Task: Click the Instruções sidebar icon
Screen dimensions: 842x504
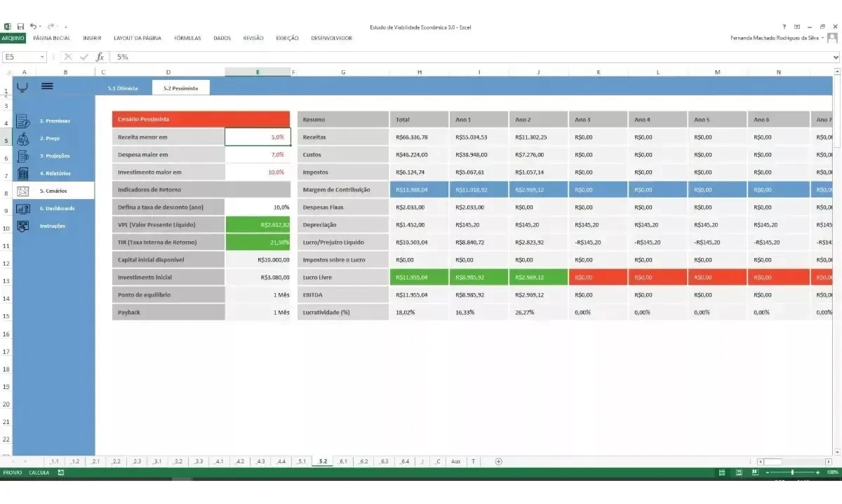Action: click(23, 226)
